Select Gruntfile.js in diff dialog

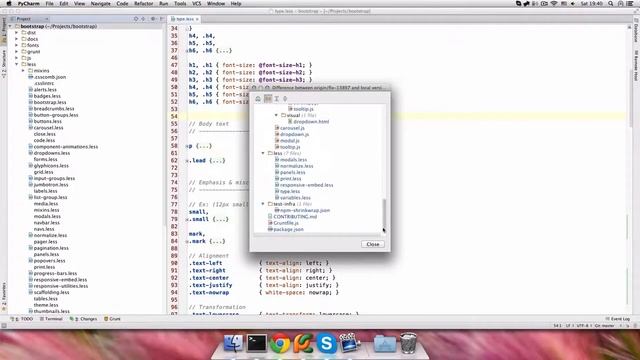click(x=283, y=223)
